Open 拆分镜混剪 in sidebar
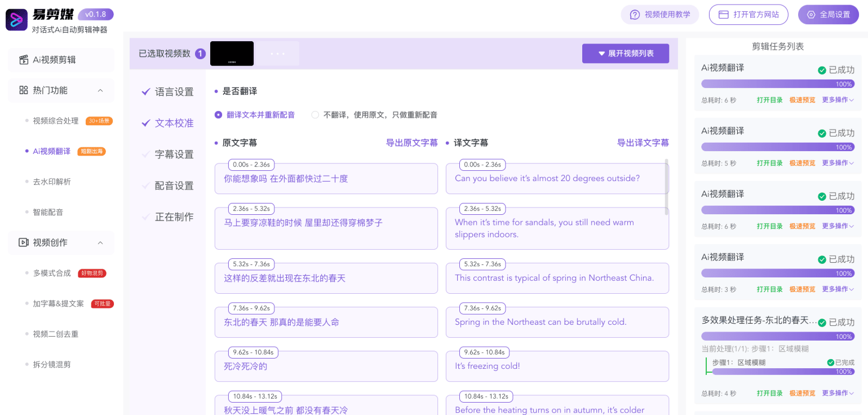 coord(52,364)
